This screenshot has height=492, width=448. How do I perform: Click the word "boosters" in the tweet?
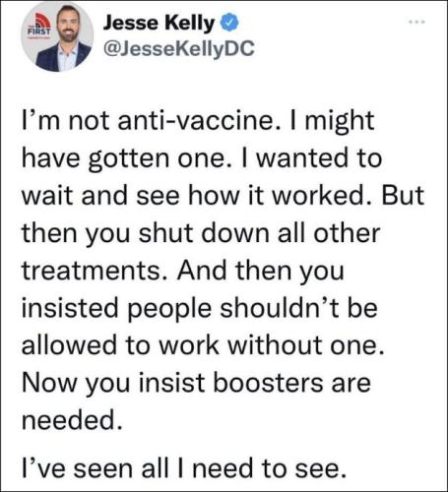[x=268, y=384]
